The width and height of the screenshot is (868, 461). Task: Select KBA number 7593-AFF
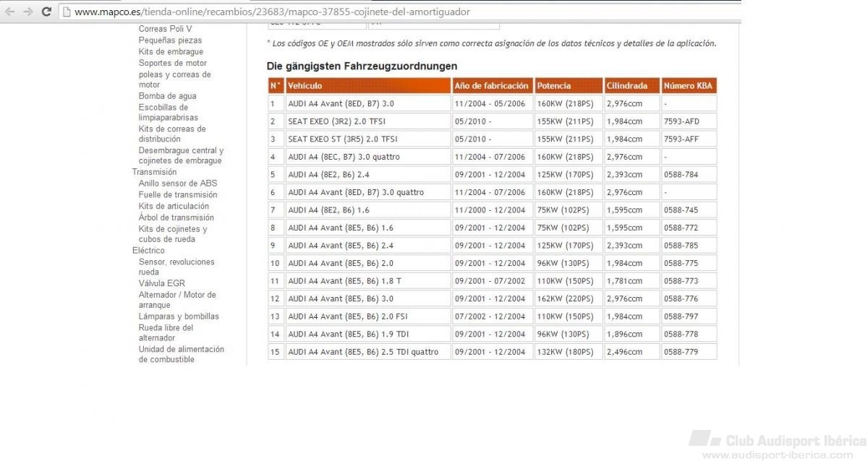(x=681, y=139)
